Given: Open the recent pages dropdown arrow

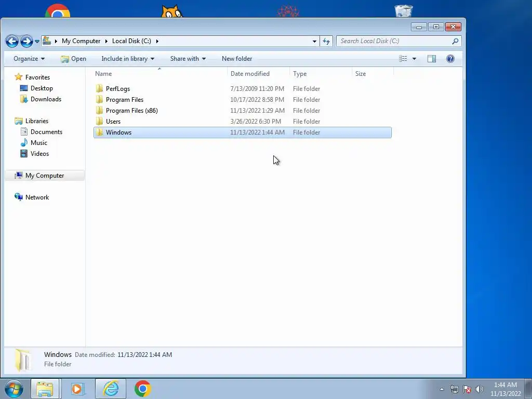Looking at the screenshot, I should (x=37, y=42).
